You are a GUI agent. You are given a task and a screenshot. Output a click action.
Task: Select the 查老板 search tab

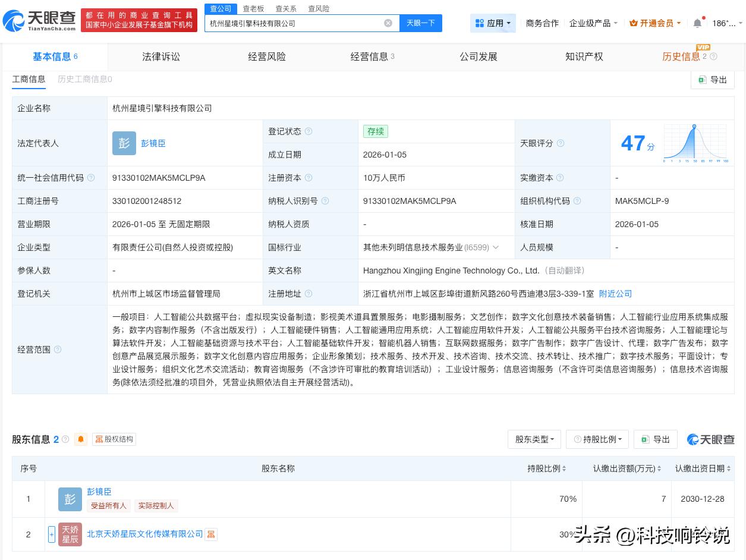pos(254,8)
